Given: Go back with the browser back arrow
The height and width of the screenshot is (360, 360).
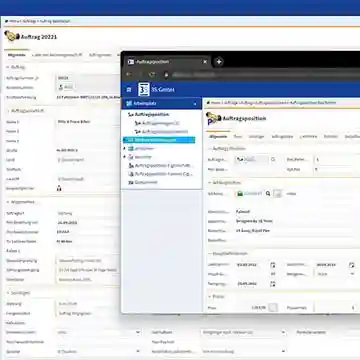Looking at the screenshot, I should point(129,74).
